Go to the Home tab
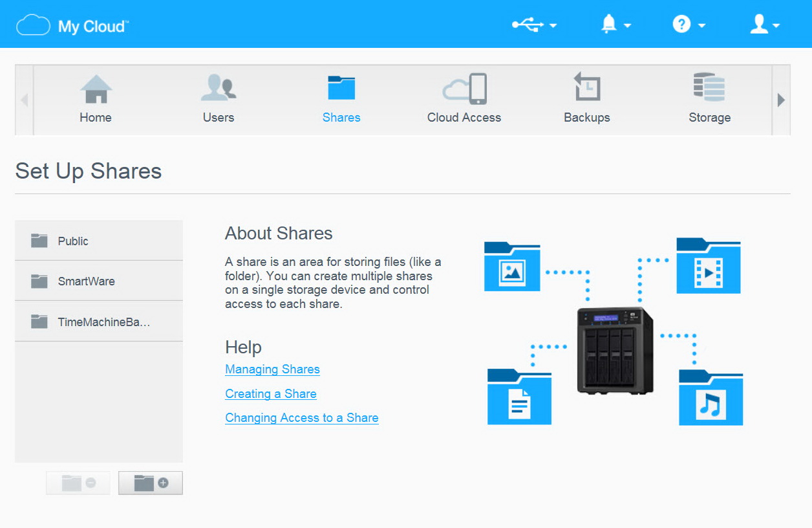The image size is (812, 528). [96, 98]
